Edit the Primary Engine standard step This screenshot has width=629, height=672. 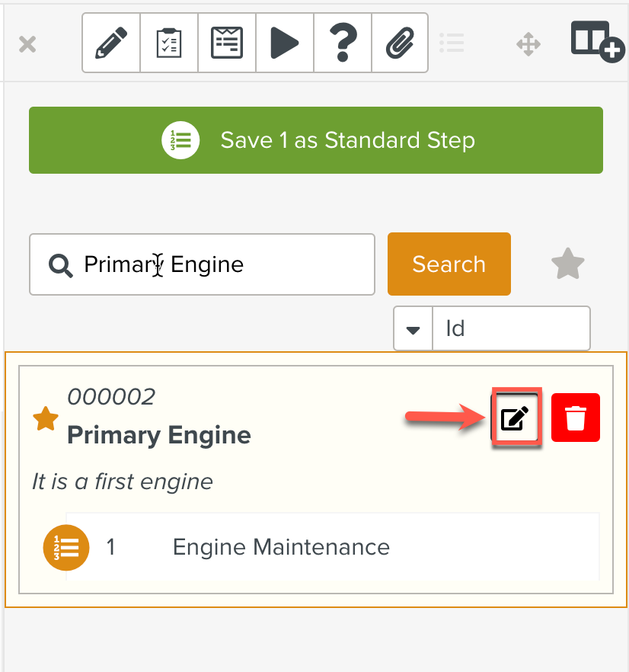(x=516, y=418)
